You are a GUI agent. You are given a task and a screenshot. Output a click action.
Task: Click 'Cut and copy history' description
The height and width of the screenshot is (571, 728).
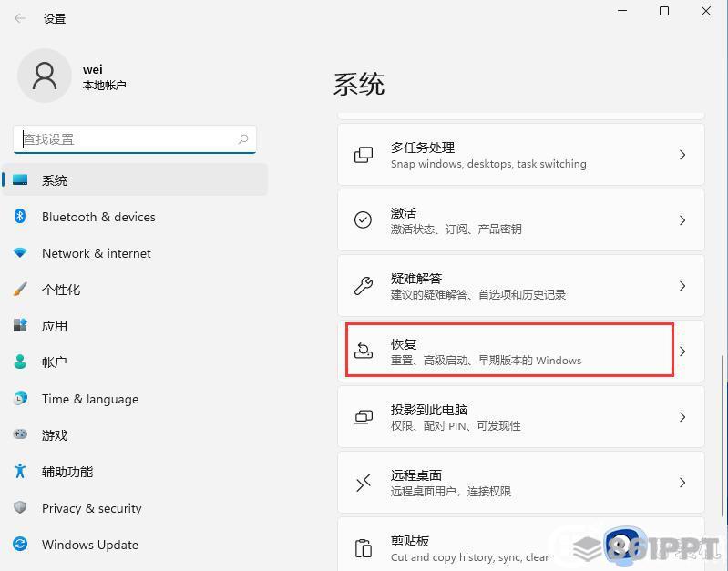point(469,557)
